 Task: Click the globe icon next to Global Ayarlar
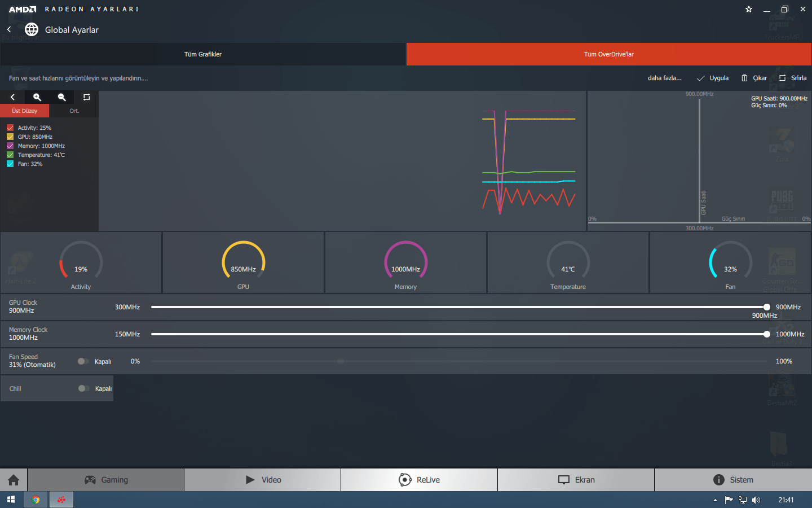point(32,29)
